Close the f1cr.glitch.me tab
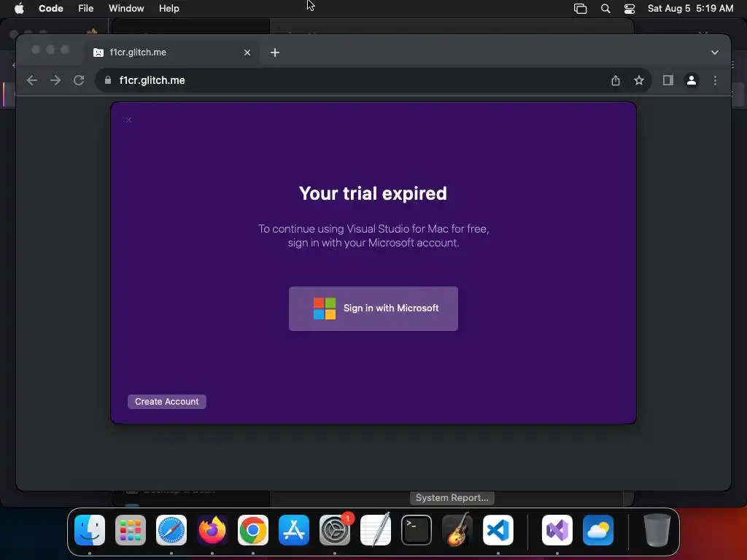This screenshot has height=560, width=747. click(x=247, y=52)
